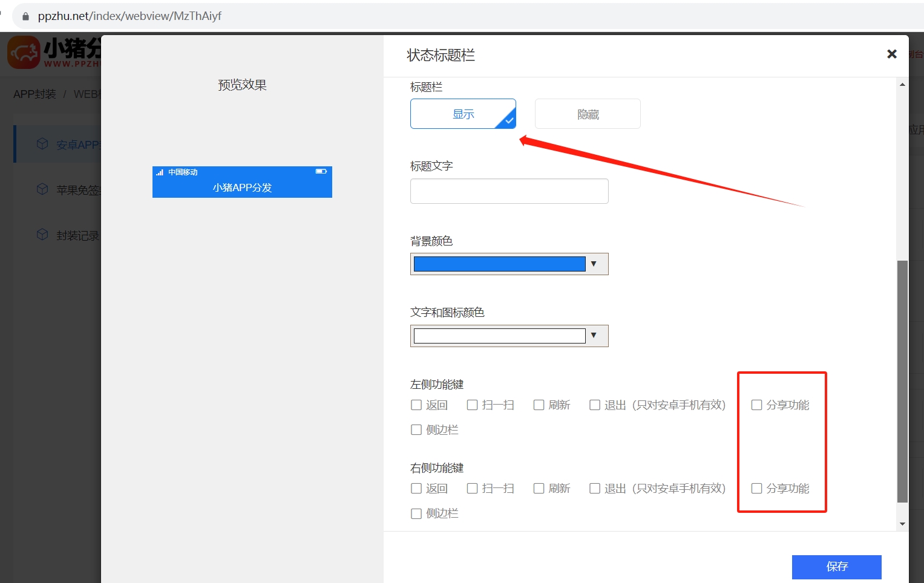Click inside the 标题文字 text field
The image size is (924, 583).
509,191
